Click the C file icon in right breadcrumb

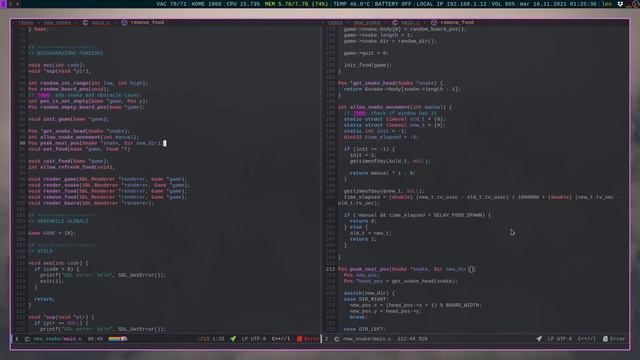395,22
